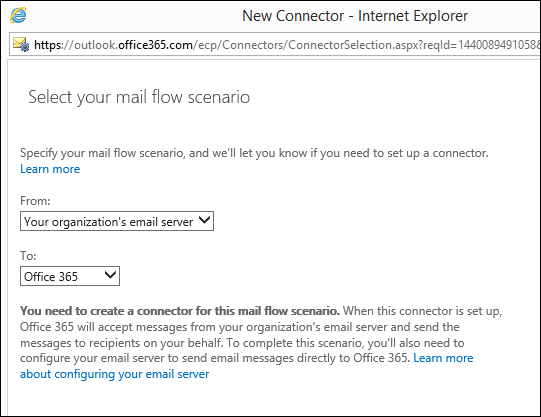Click the bold 'You need to create a connector' text

180,311
